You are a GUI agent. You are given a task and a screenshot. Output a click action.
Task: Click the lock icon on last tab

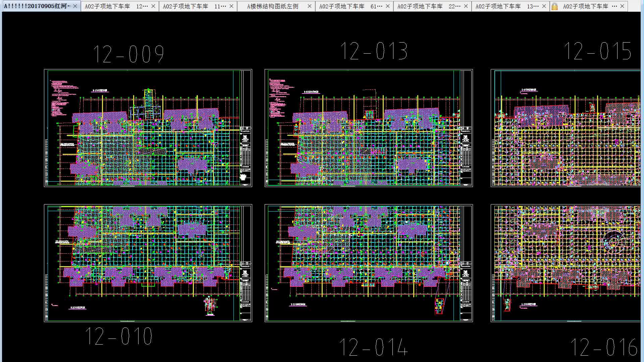(554, 6)
